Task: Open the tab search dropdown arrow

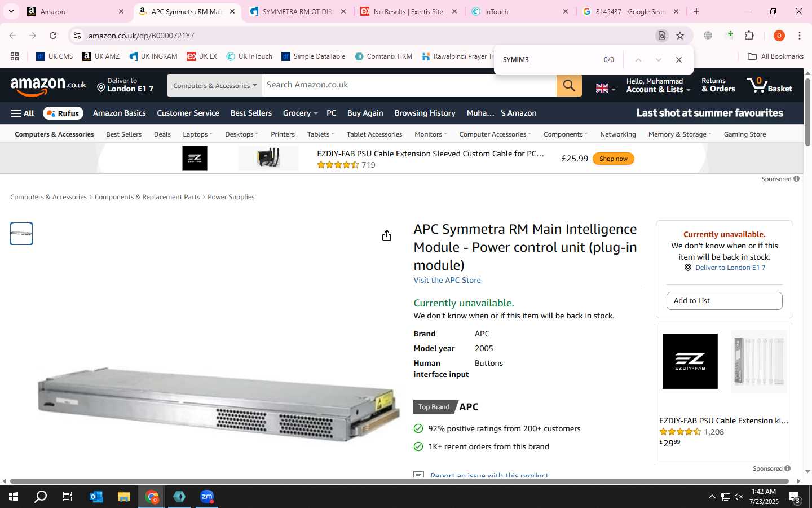Action: coord(11,11)
